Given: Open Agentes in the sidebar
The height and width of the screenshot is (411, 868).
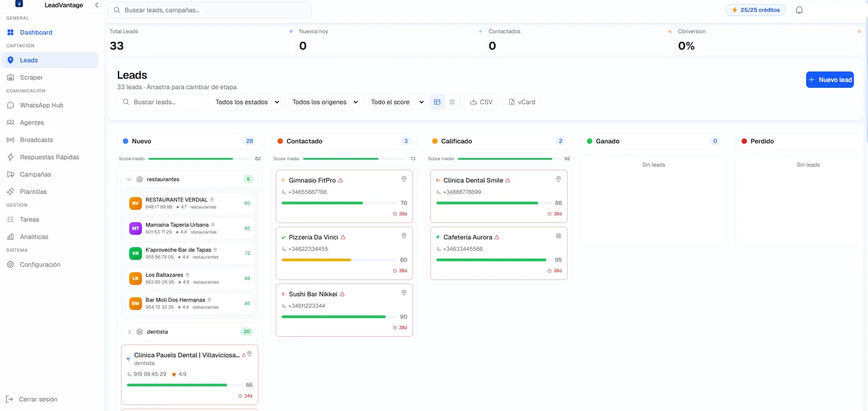Looking at the screenshot, I should point(50,122).
